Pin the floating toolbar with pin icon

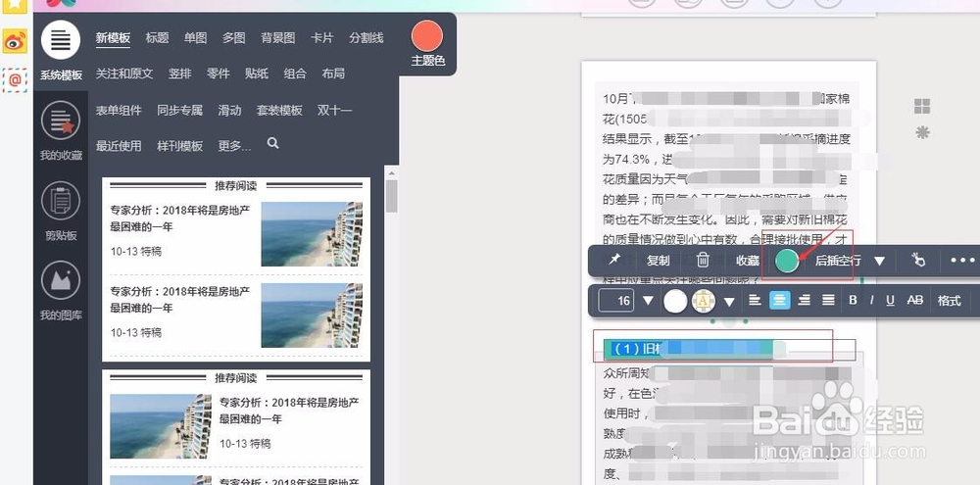coord(614,260)
